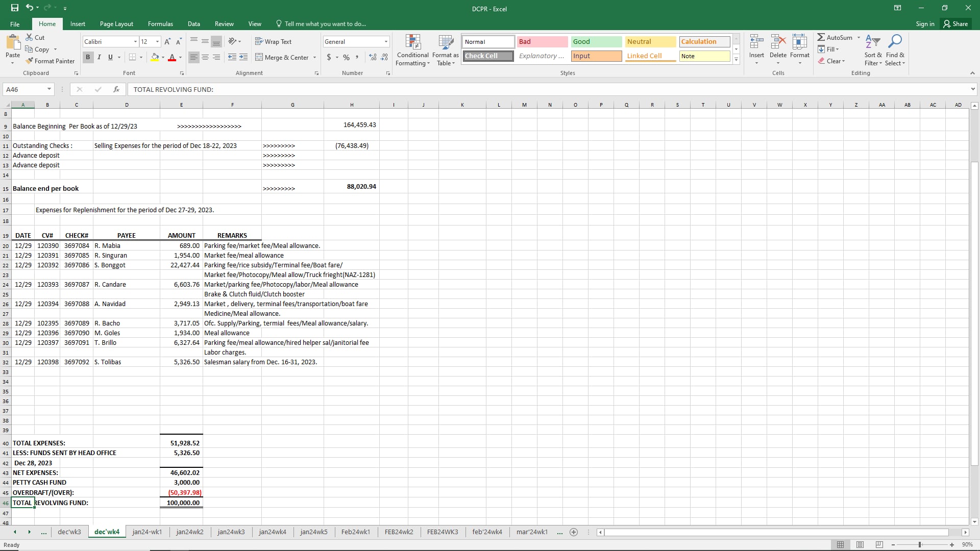Toggle Wrap Text for the cell
Viewport: 980px width, 551px height.
point(273,42)
